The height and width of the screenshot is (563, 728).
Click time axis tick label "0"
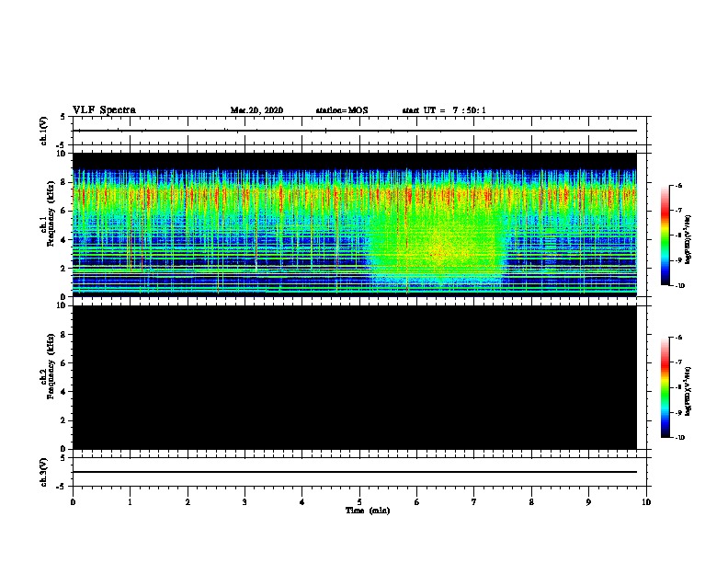[x=73, y=502]
